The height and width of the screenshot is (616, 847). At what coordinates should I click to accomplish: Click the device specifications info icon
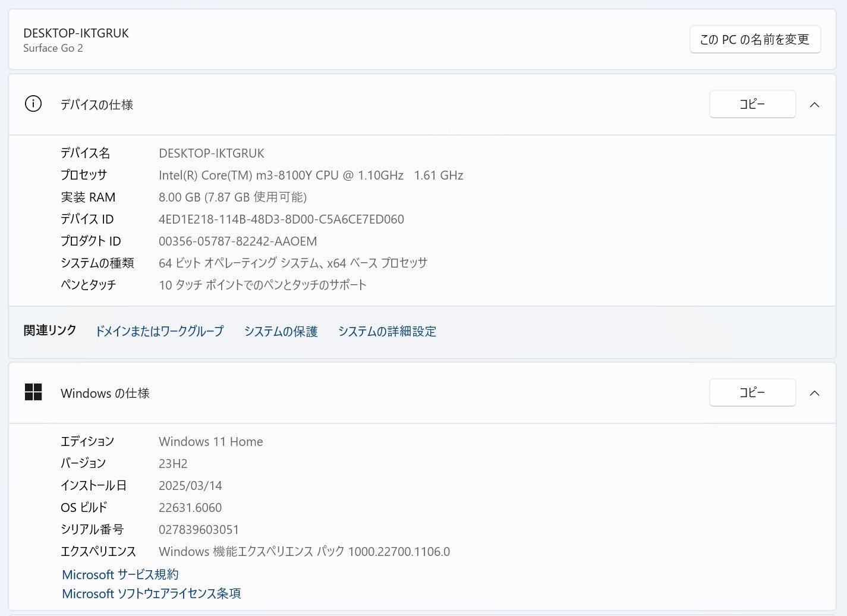tap(33, 104)
